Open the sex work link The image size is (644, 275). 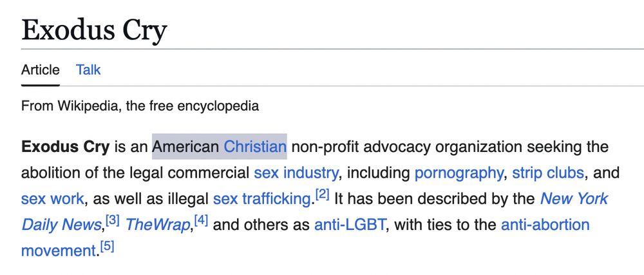53,199
